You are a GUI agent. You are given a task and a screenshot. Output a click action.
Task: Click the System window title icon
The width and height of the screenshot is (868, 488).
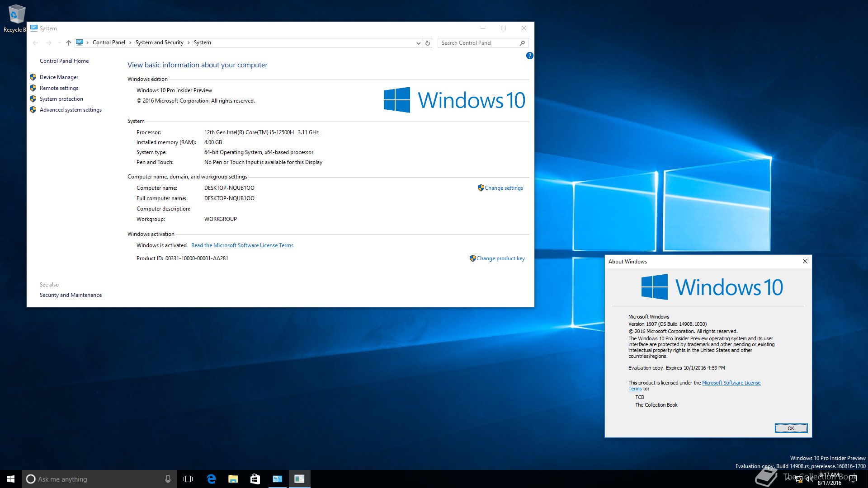[34, 28]
